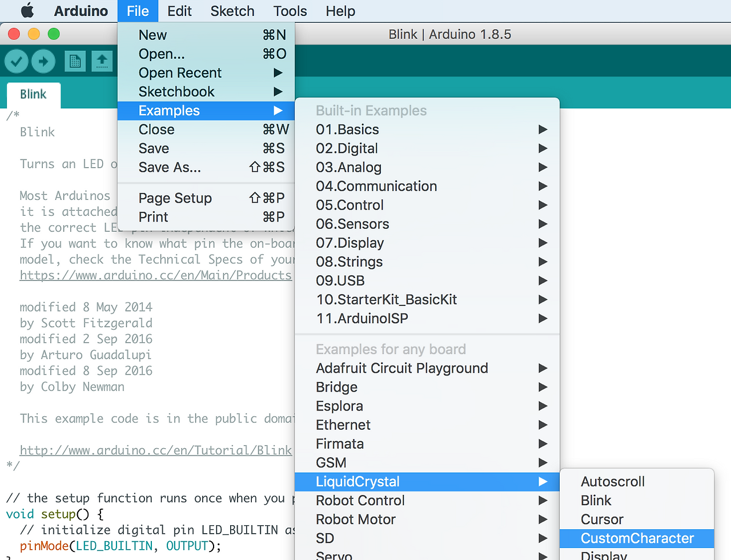Expand the Sketchbook submenu
This screenshot has width=731, height=560.
[206, 91]
